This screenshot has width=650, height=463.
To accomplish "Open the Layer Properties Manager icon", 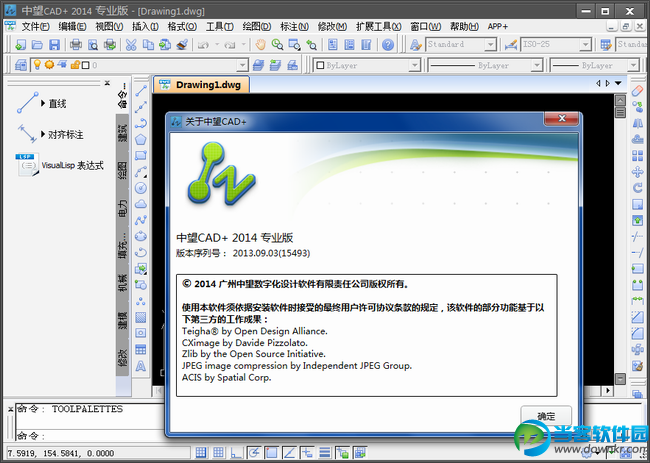I will point(20,65).
